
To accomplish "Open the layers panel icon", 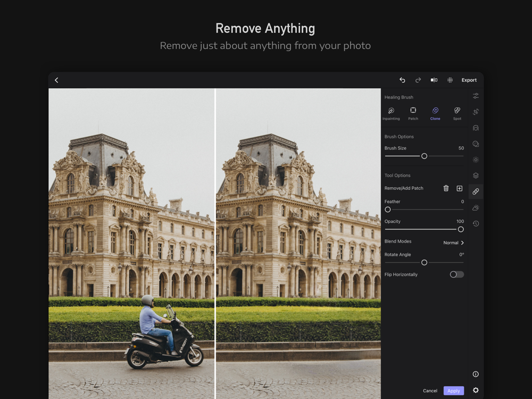I will pos(476,176).
